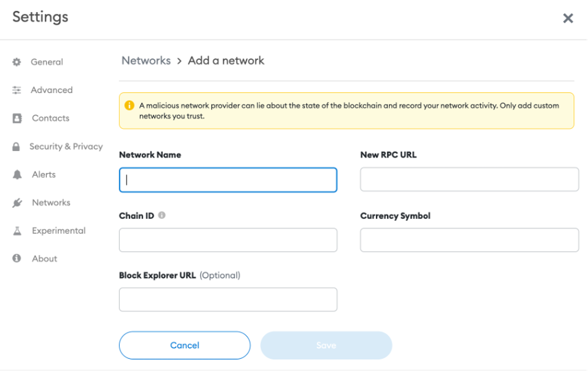
Task: Close the Settings panel with X
Action: [x=568, y=19]
